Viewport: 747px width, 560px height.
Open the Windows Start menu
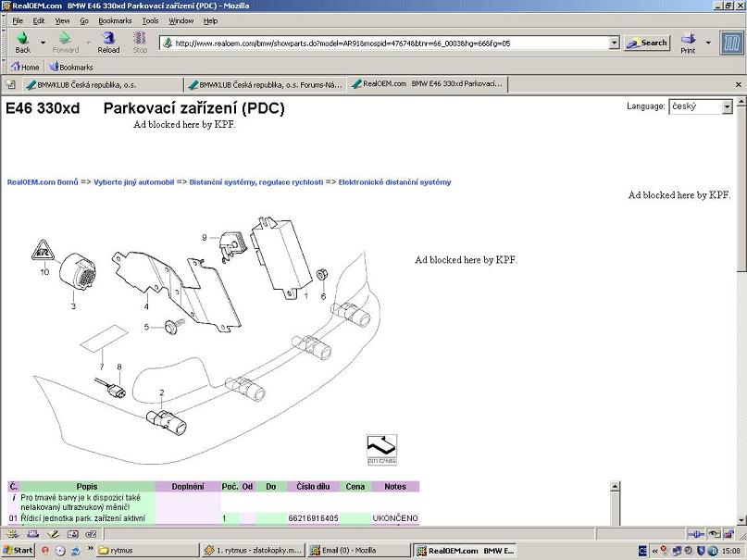point(19,551)
